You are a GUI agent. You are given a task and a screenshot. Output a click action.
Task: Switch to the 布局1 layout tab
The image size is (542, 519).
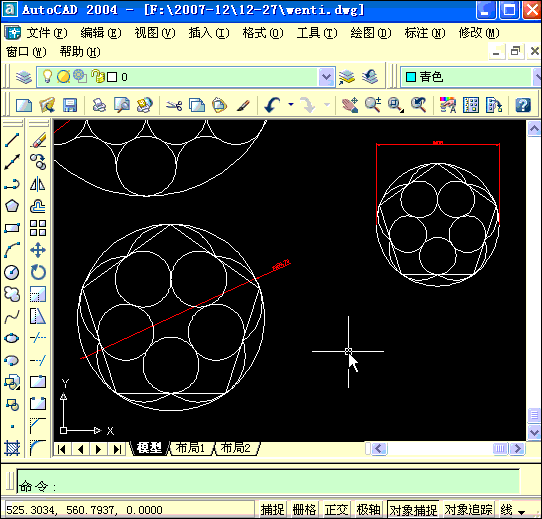pos(190,448)
